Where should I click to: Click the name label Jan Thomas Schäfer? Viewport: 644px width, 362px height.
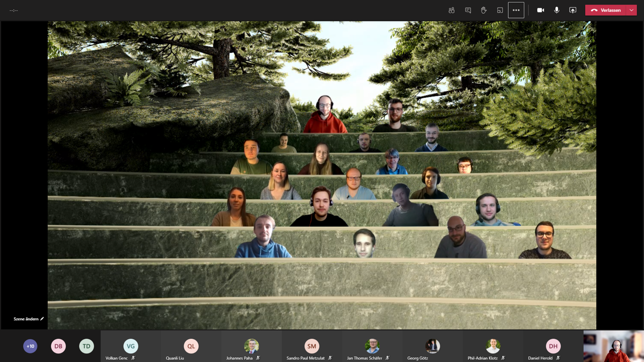(x=365, y=358)
